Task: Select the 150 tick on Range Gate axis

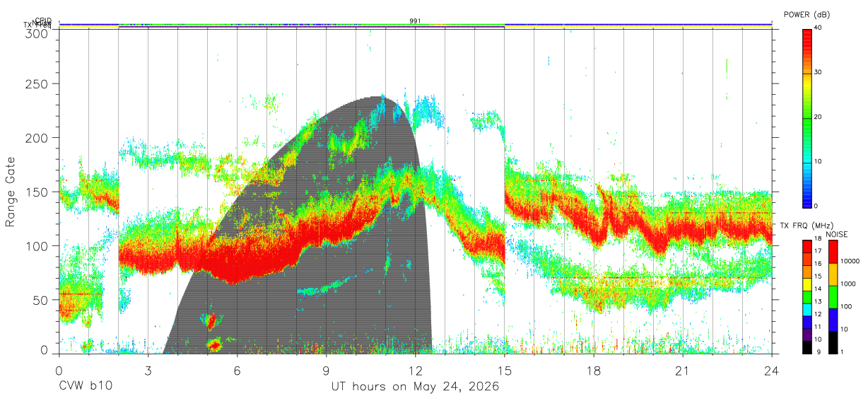Action: click(37, 192)
